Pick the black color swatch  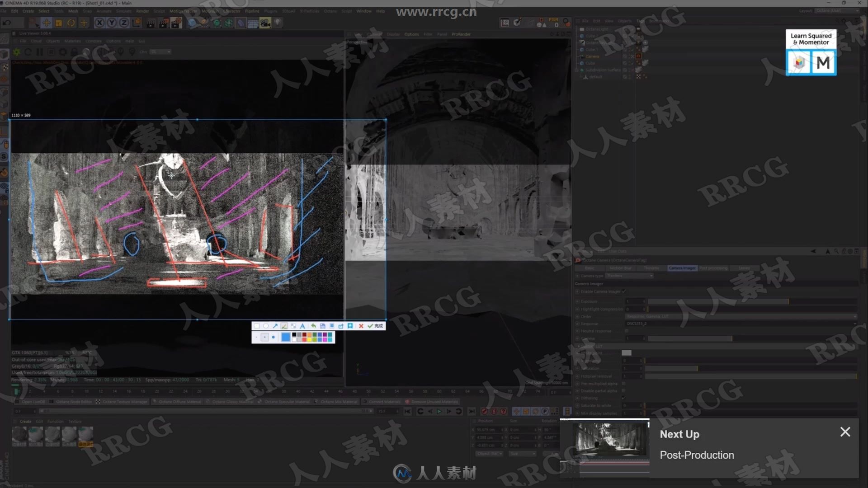[x=294, y=334]
